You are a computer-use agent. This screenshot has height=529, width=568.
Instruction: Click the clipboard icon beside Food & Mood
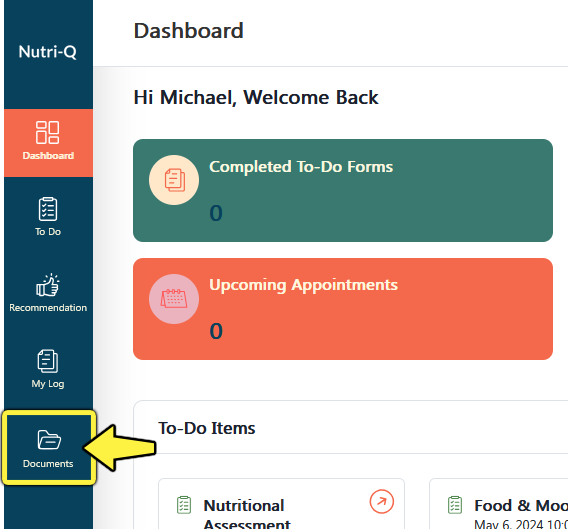click(455, 505)
